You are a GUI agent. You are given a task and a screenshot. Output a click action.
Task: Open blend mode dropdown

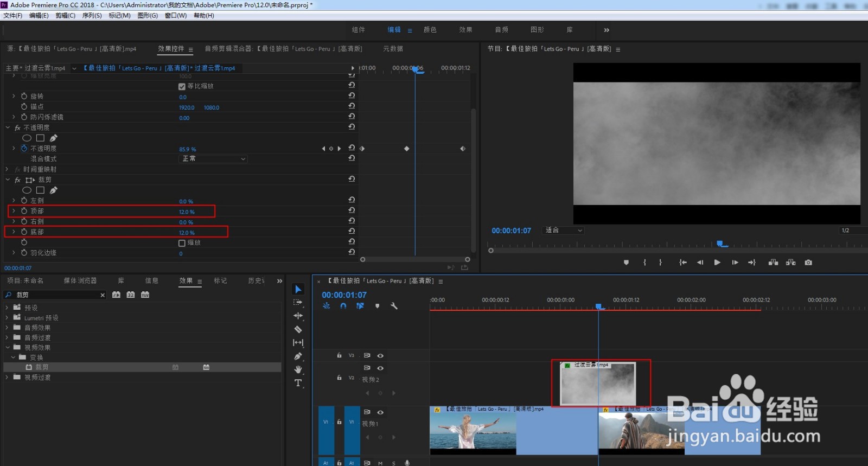tap(213, 159)
